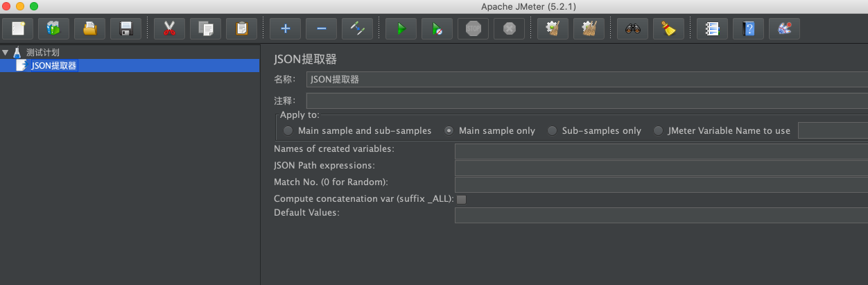Copy the selected element icon
The image size is (868, 285).
click(x=205, y=28)
